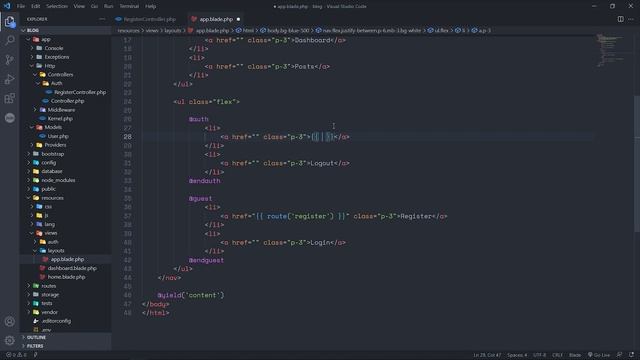Expand the FILTERS section
The width and height of the screenshot is (640, 360).
pos(65,346)
